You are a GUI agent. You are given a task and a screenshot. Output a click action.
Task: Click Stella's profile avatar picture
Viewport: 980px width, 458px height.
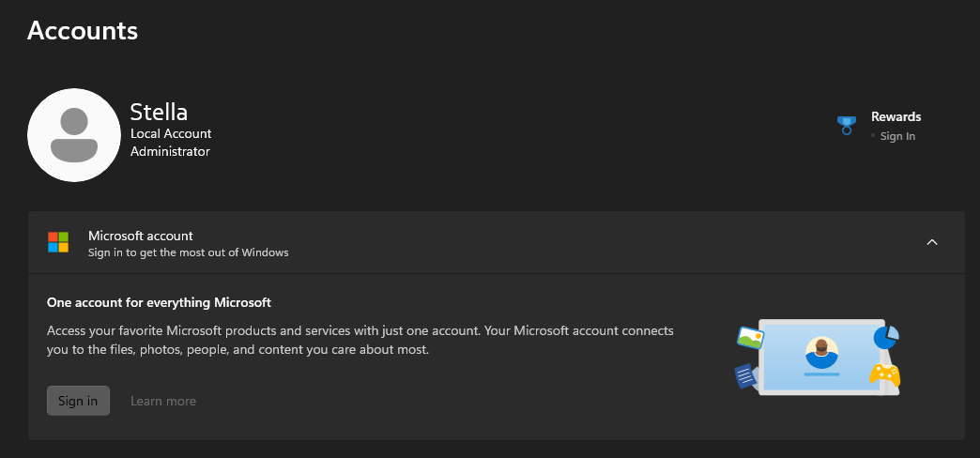[x=74, y=135]
